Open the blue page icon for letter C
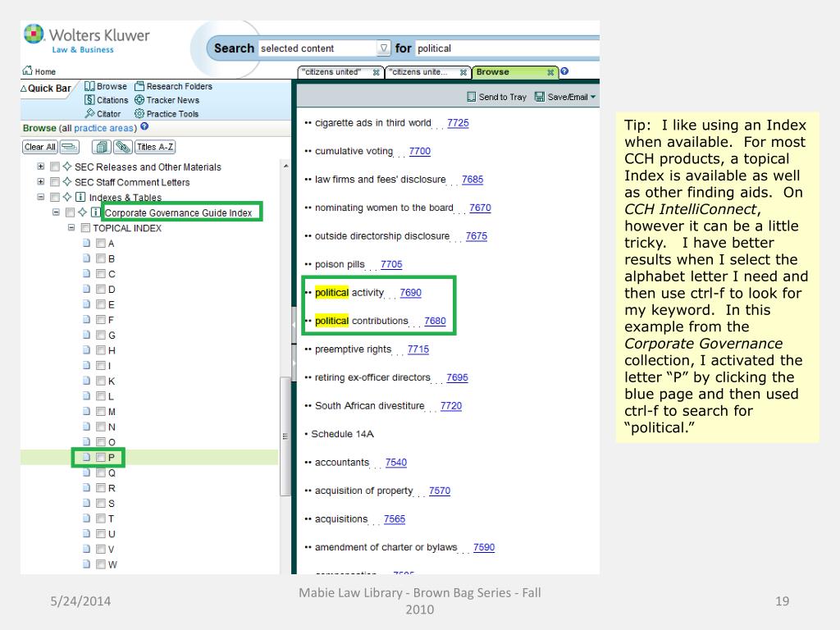 (x=86, y=273)
